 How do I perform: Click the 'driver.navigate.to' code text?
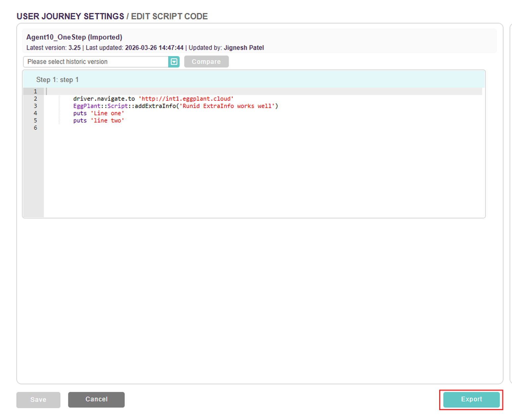pyautogui.click(x=104, y=99)
